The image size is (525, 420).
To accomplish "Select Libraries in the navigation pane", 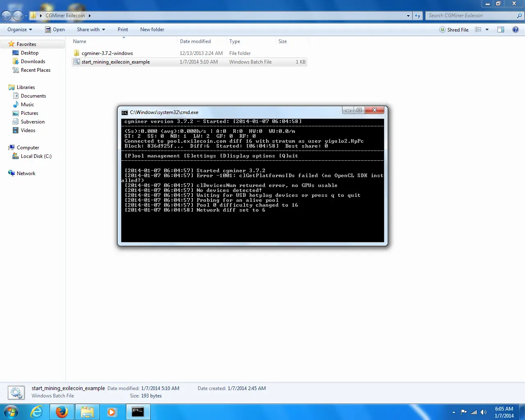I will [x=25, y=87].
